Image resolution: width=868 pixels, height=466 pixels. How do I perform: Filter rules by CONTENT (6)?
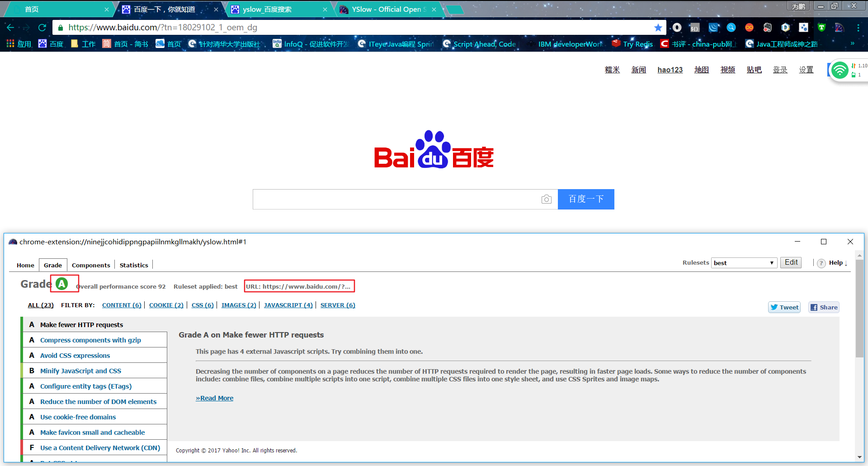(122, 305)
